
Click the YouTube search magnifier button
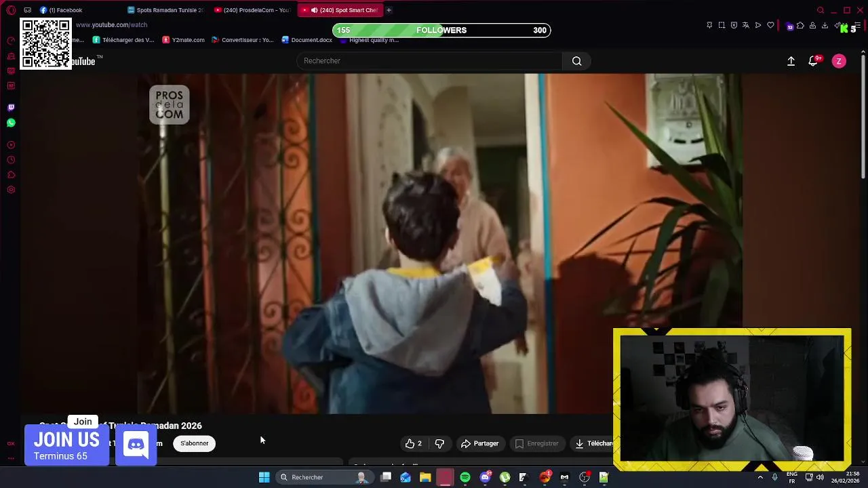pyautogui.click(x=576, y=61)
